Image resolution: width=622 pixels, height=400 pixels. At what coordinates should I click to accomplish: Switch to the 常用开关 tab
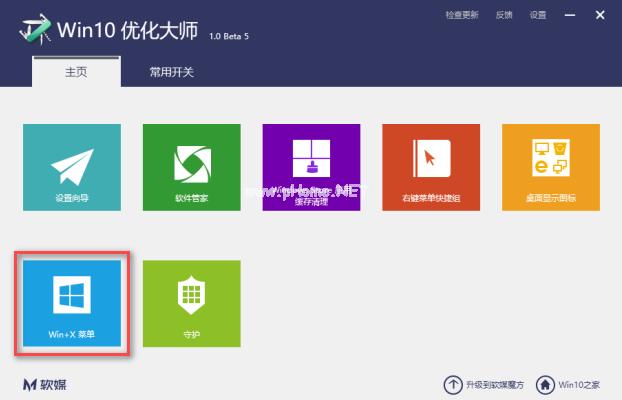[171, 72]
